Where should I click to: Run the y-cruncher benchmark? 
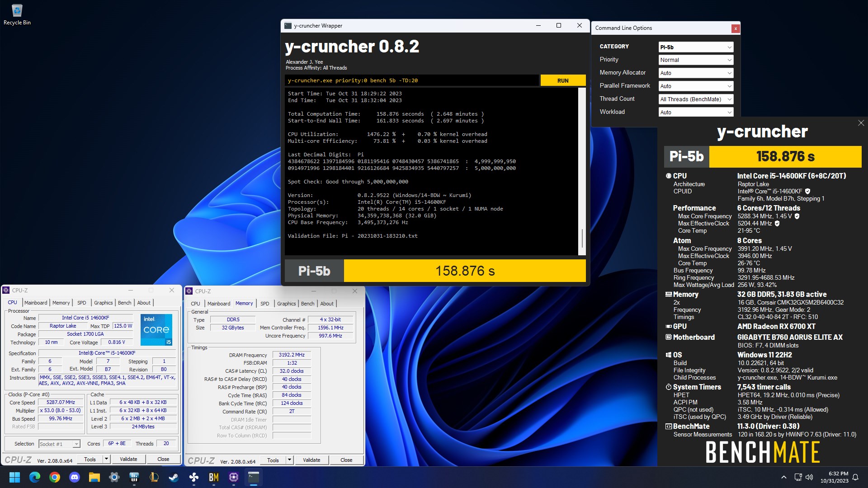[563, 80]
